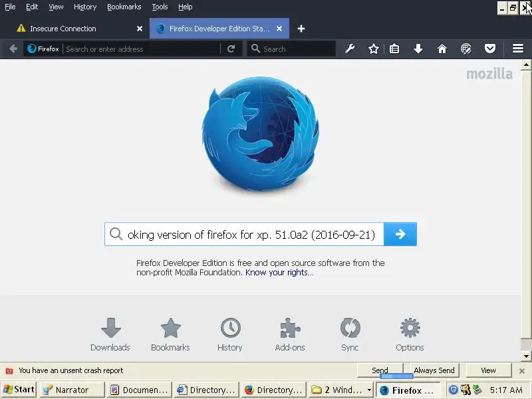The width and height of the screenshot is (532, 399).
Task: Click the large Firefox Developer Edition logo
Action: coord(260,133)
